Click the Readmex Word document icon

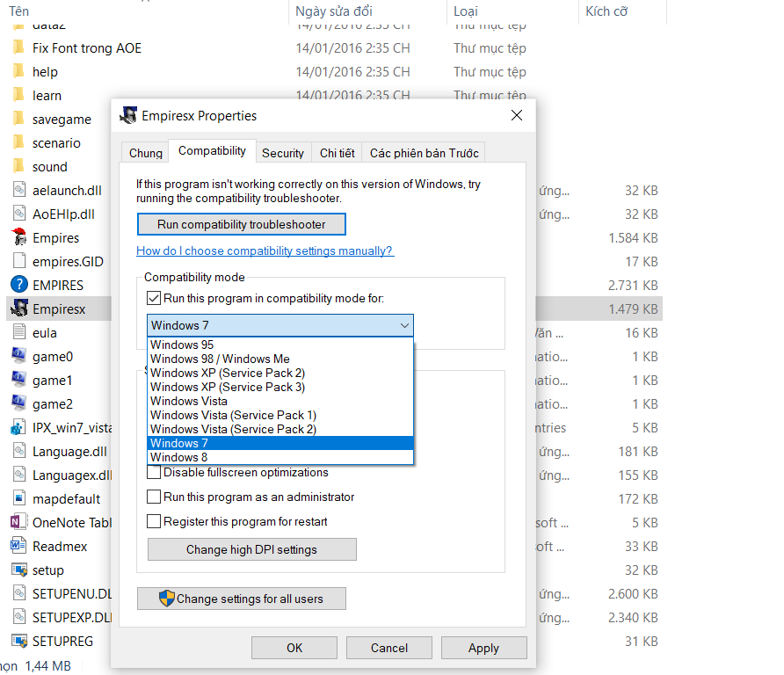click(18, 546)
